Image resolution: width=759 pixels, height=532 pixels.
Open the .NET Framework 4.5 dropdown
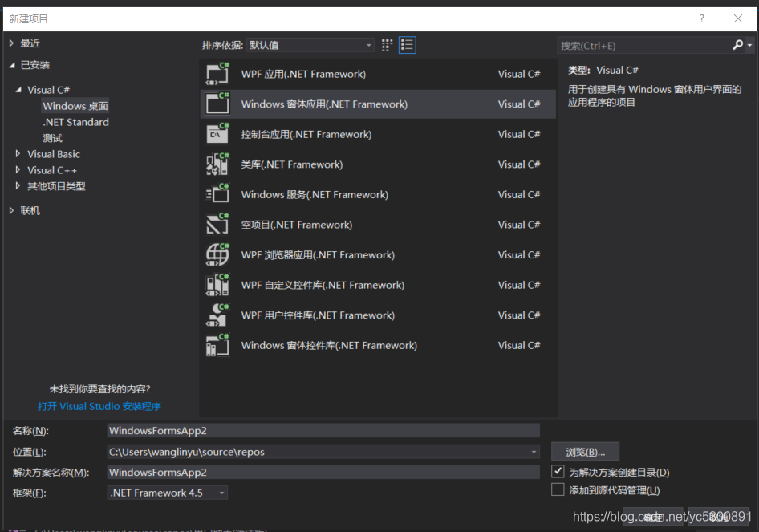pyautogui.click(x=168, y=493)
